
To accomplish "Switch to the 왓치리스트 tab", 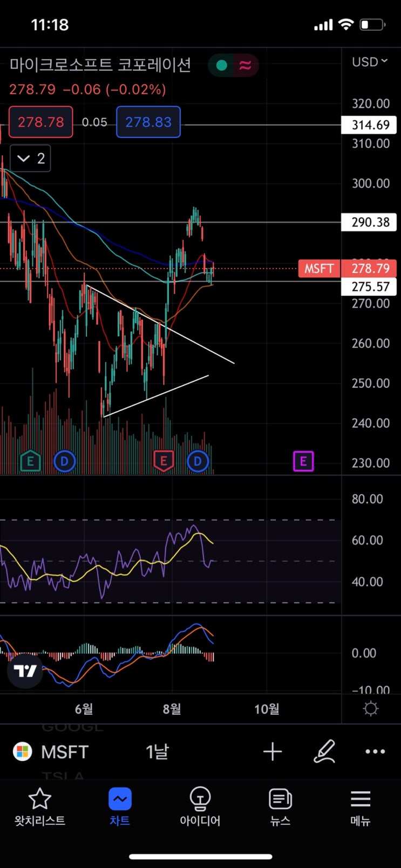I will click(40, 807).
